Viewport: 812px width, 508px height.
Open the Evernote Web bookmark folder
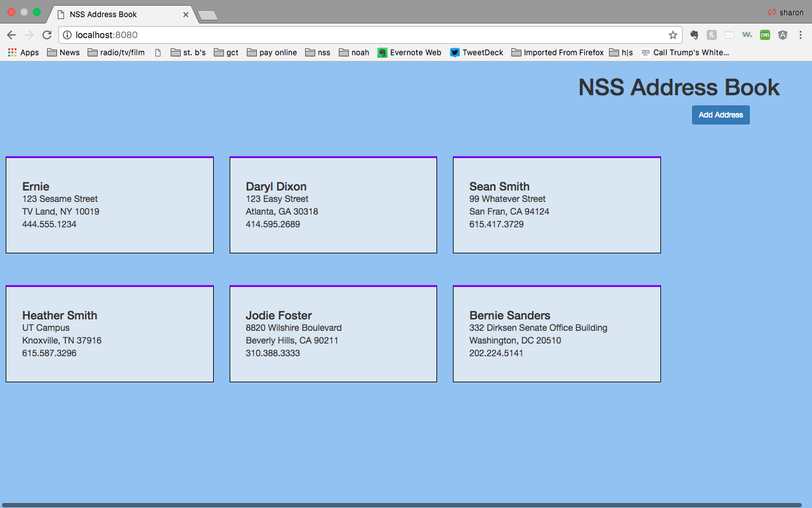(409, 53)
